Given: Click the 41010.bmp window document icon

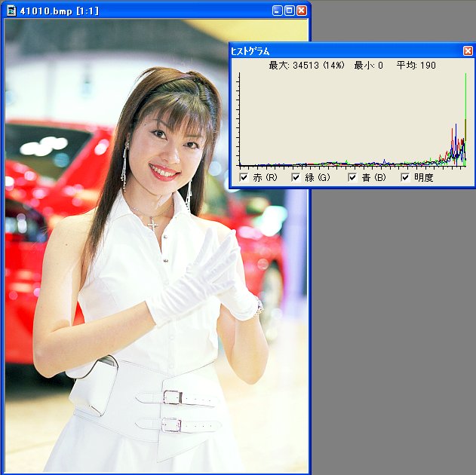Looking at the screenshot, I should click(x=11, y=11).
